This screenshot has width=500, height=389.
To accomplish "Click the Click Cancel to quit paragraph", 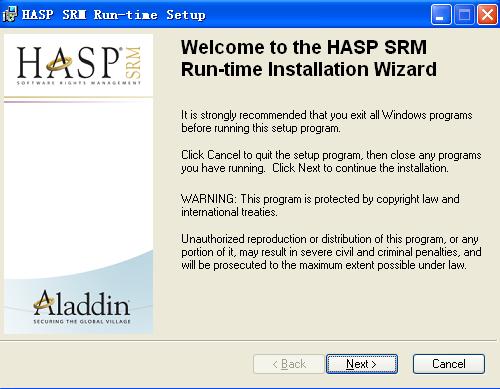I will click(x=331, y=161).
